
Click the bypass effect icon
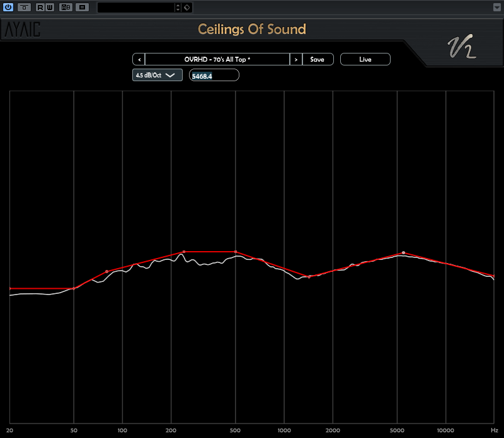pyautogui.click(x=24, y=8)
